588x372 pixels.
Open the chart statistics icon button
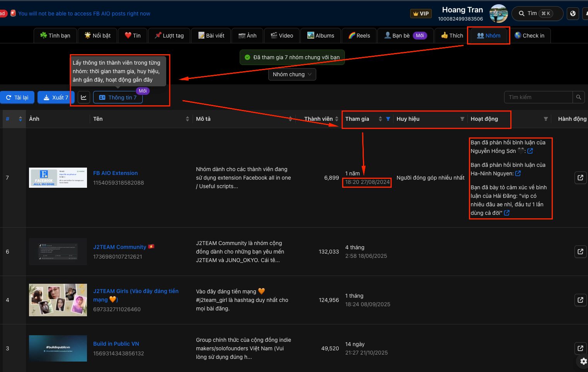[x=84, y=98]
